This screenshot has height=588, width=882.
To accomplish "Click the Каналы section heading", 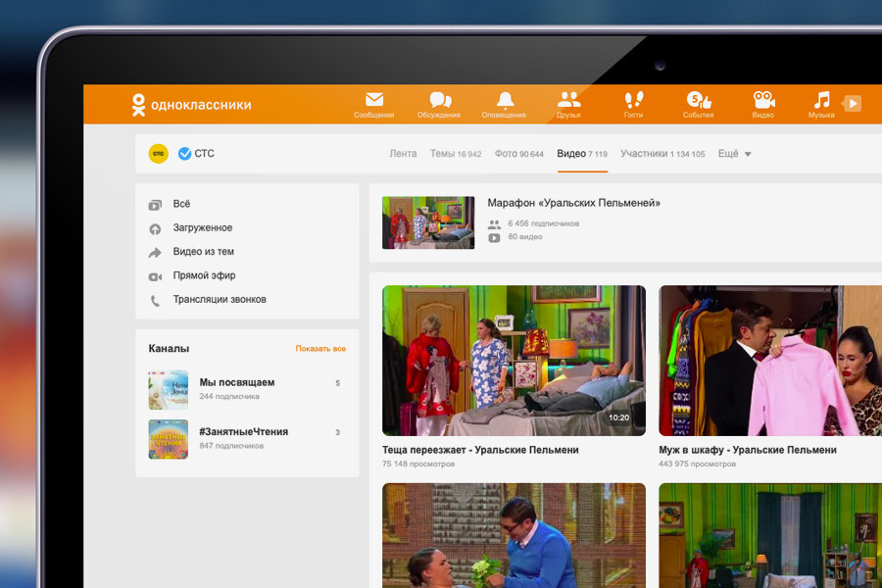I will click(x=169, y=349).
